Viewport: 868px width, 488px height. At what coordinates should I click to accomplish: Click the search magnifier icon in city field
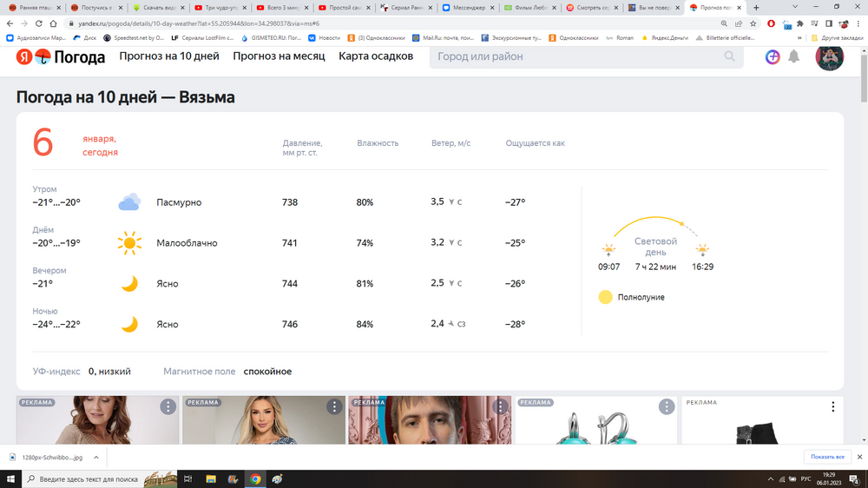[729, 56]
